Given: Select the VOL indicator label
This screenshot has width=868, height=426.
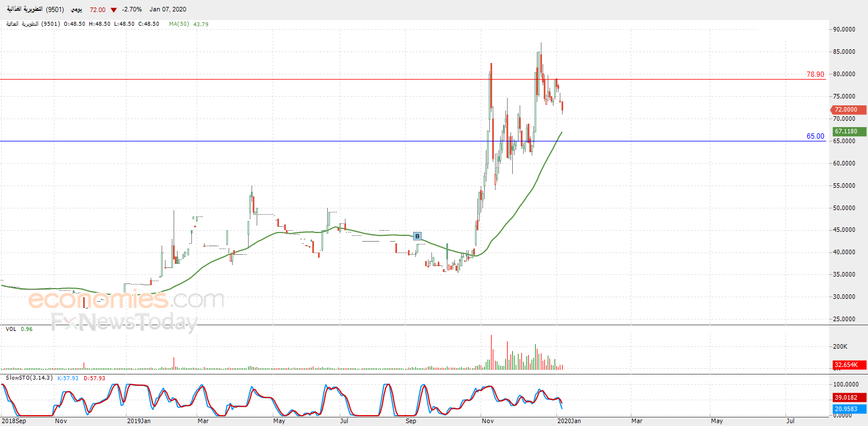Looking at the screenshot, I should [11, 329].
